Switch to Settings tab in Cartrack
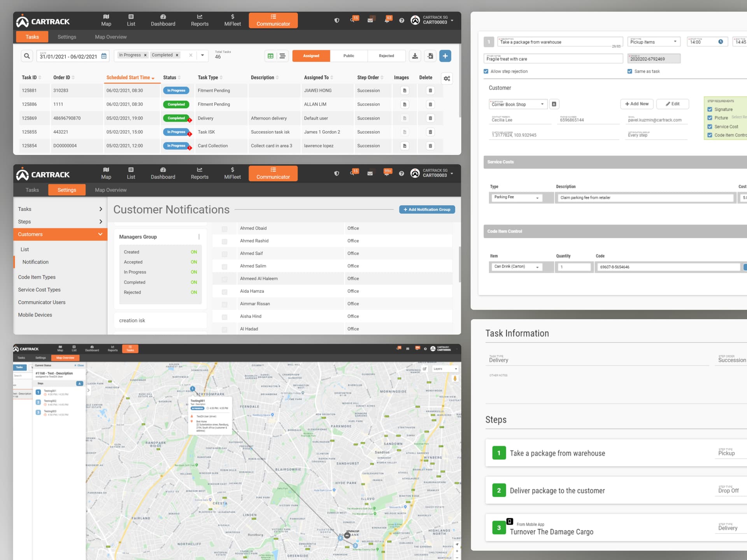 (67, 37)
